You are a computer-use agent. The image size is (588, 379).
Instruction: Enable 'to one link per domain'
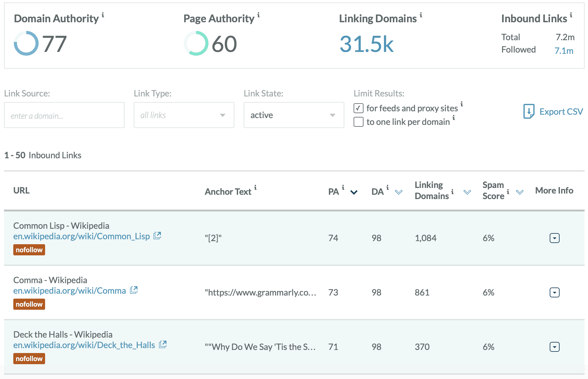point(358,122)
